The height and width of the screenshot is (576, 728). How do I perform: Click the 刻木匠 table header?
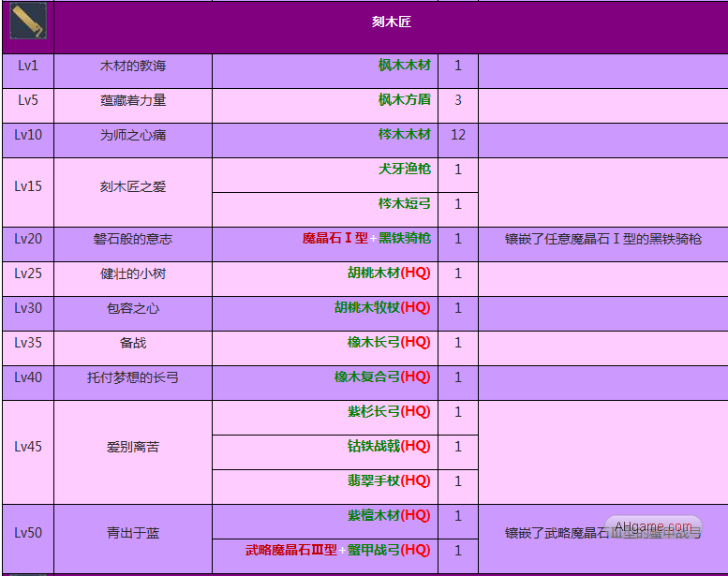391,22
